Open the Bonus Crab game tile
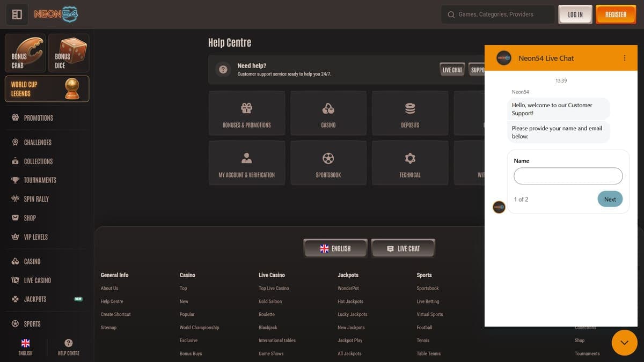Viewport: 644px width, 362px height. 25,53
